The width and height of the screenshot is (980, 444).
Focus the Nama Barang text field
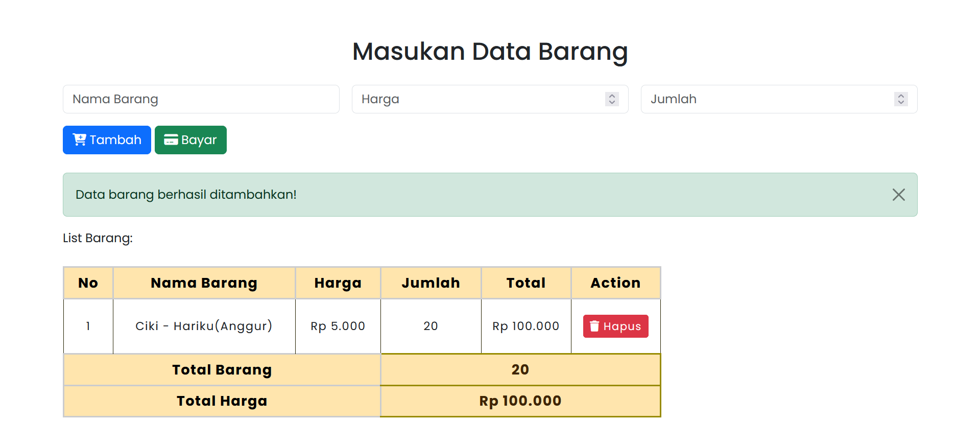(x=201, y=99)
